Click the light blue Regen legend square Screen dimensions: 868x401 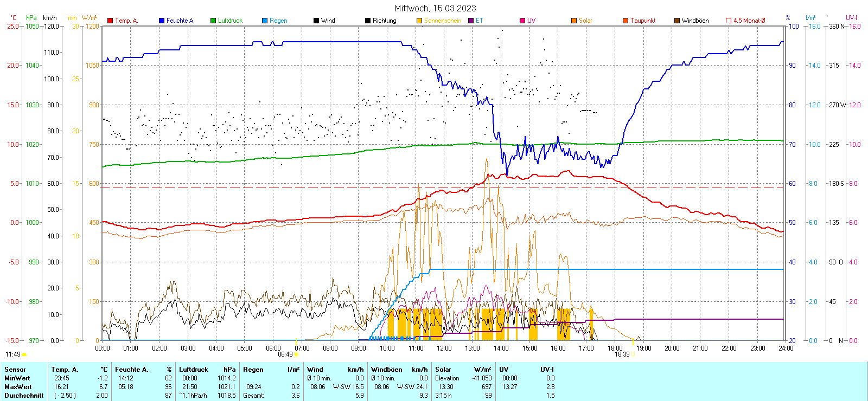[265, 21]
